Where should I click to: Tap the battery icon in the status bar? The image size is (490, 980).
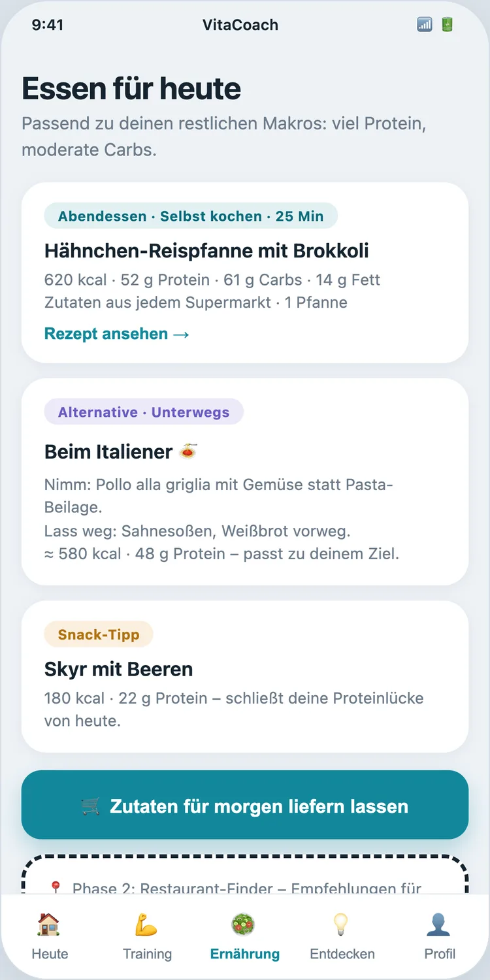(x=447, y=25)
